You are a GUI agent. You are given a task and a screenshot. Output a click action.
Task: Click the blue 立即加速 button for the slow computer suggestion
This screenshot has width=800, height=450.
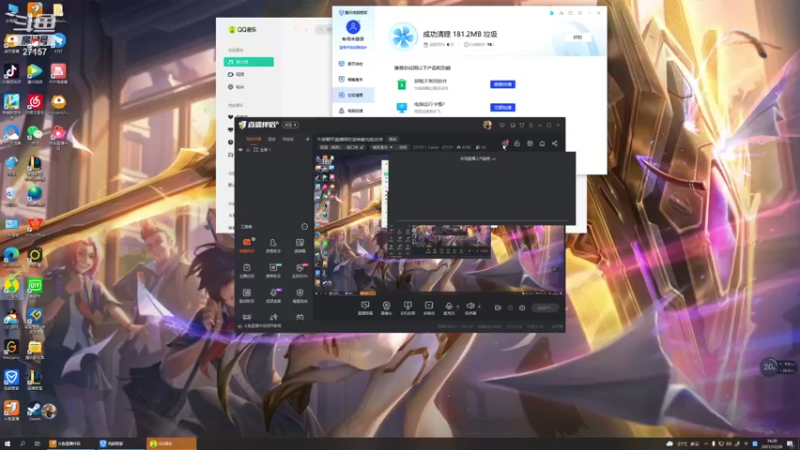tap(503, 107)
